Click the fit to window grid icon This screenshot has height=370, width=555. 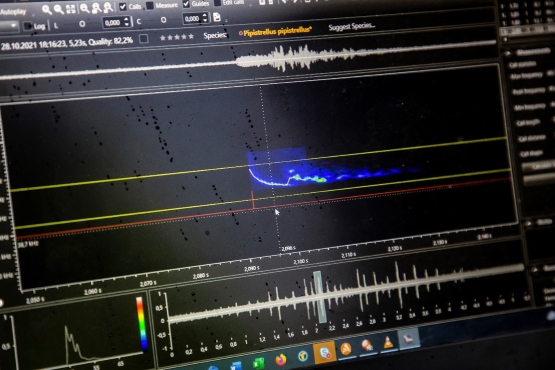point(70,9)
